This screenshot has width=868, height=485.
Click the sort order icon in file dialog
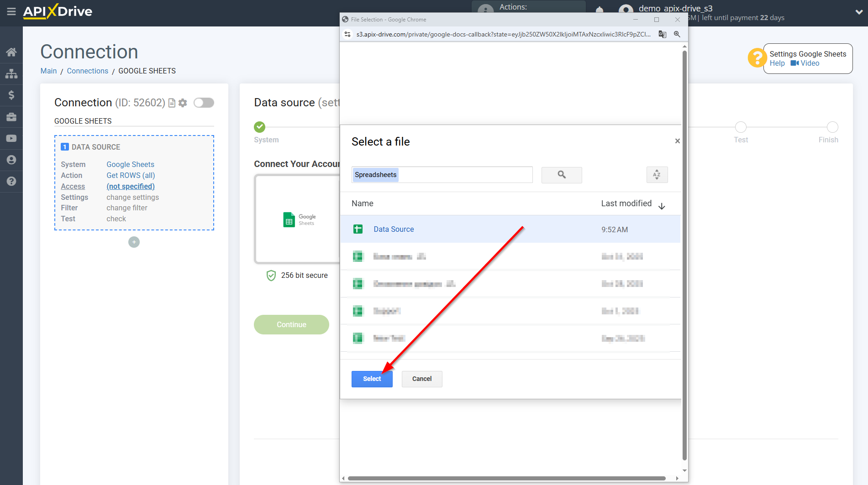click(x=657, y=175)
